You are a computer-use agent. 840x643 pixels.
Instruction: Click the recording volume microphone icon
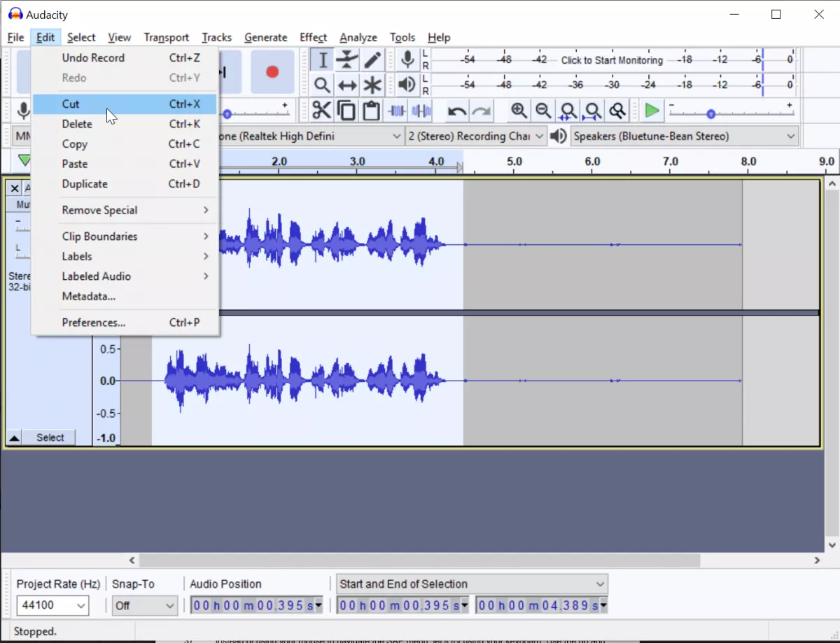pyautogui.click(x=23, y=111)
